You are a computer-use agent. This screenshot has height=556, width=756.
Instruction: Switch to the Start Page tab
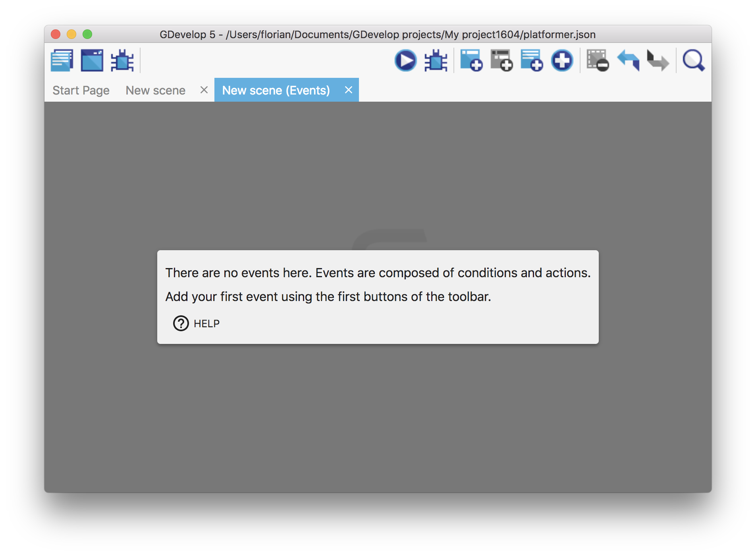coord(81,90)
